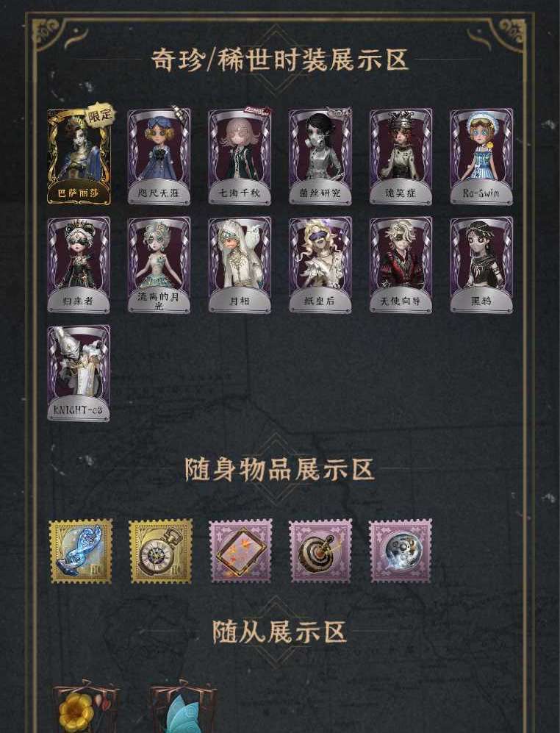Select the 纸皇后 costume card
560x733 pixels.
pos(320,265)
